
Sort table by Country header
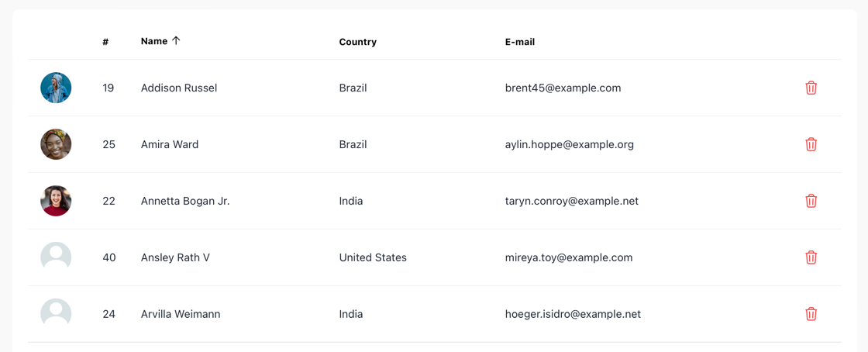[357, 42]
